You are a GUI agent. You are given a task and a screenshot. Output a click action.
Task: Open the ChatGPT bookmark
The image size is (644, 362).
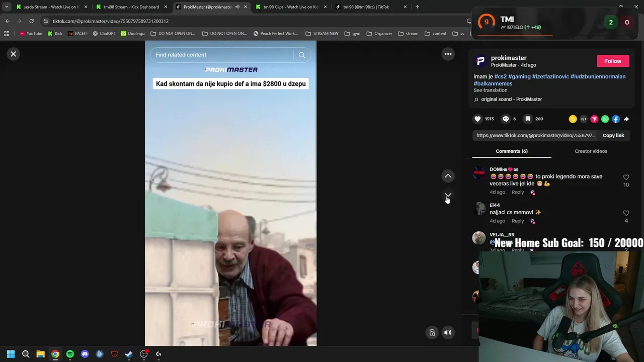click(x=104, y=34)
